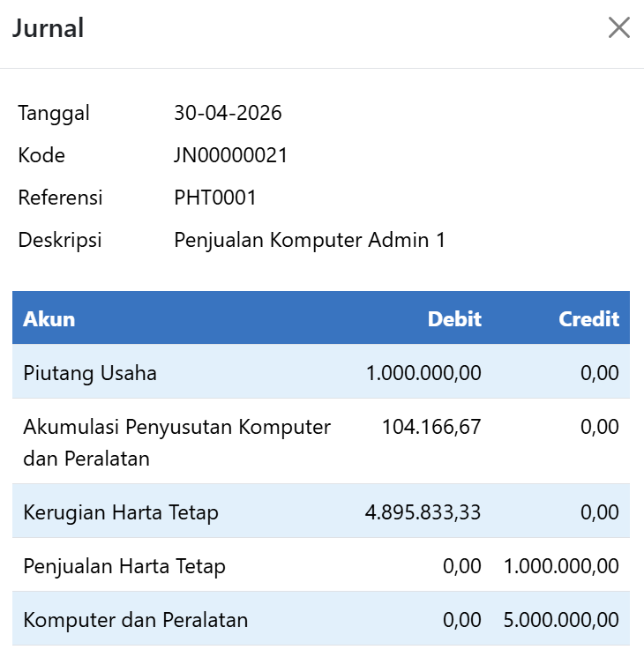Click the Debit column header
Image resolution: width=644 pixels, height=657 pixels.
tap(454, 319)
